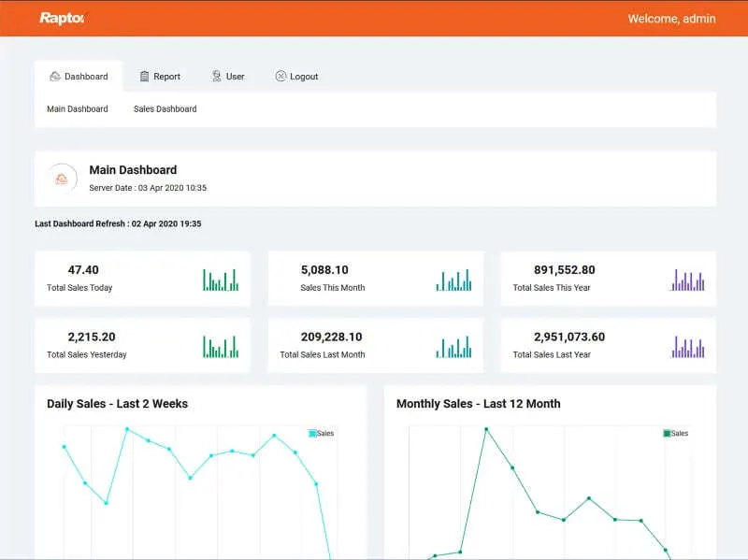
Task: Click the Main Dashboard home icon
Action: click(62, 179)
